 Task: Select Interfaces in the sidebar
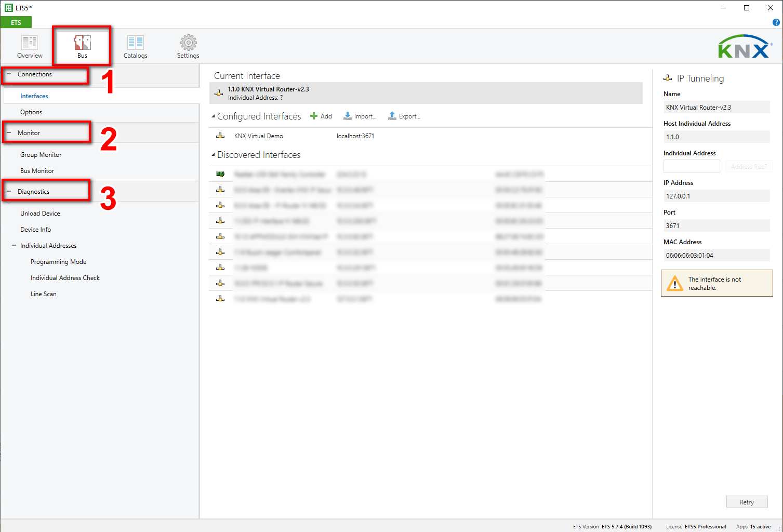point(34,96)
